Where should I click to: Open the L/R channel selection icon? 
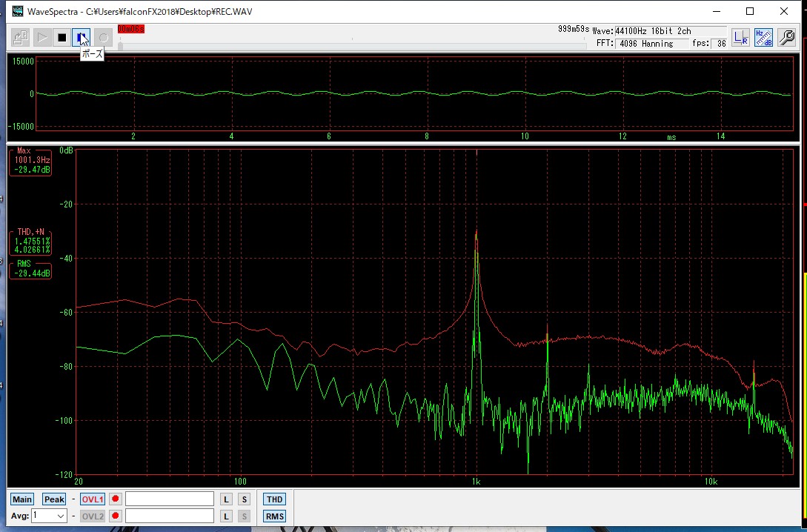(x=740, y=38)
